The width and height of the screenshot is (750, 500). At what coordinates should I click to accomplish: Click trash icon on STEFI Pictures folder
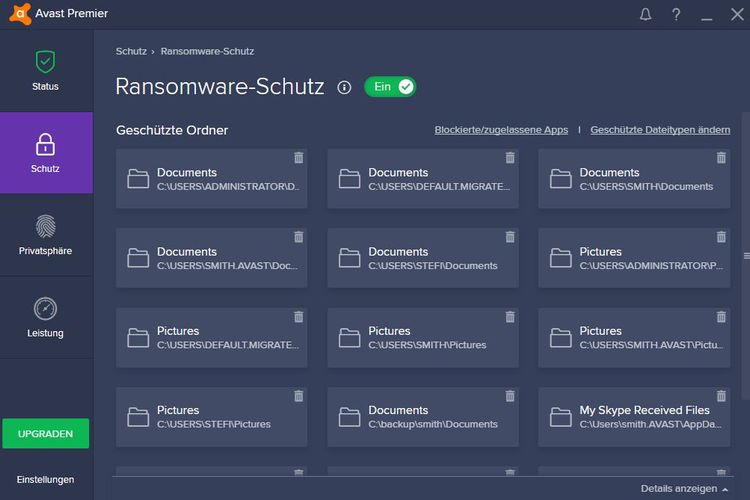coord(298,396)
